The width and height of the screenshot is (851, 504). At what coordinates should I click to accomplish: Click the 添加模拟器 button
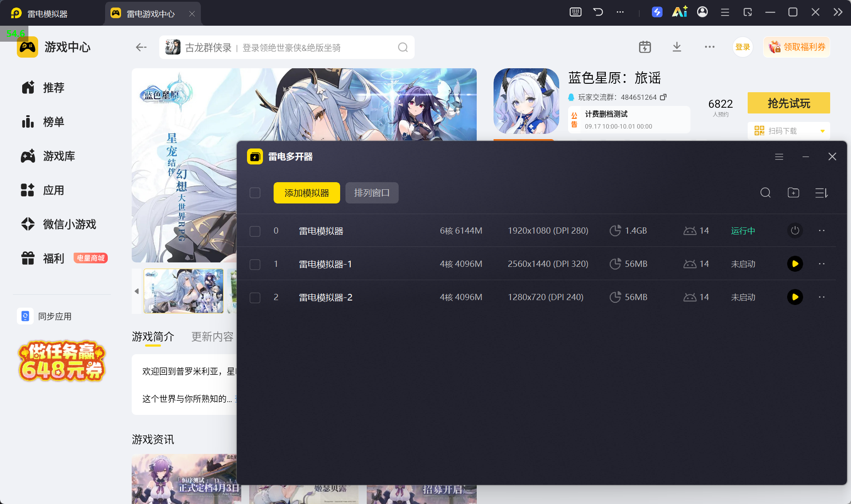307,193
